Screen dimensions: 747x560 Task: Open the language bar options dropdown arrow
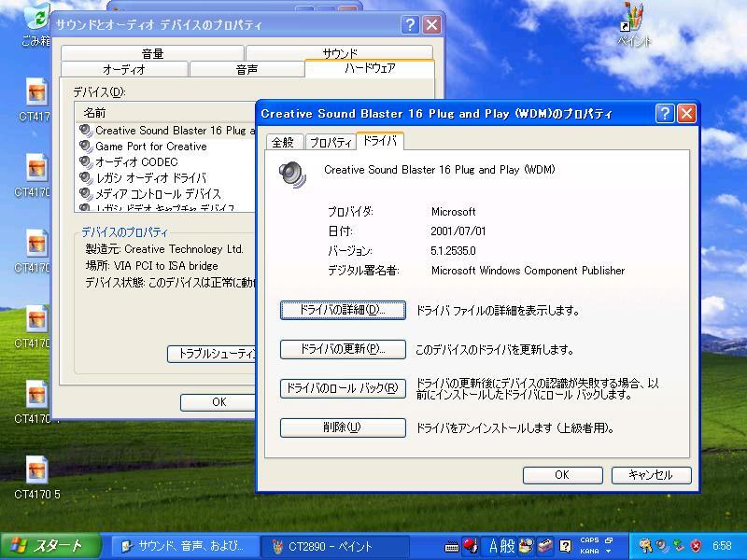click(609, 552)
